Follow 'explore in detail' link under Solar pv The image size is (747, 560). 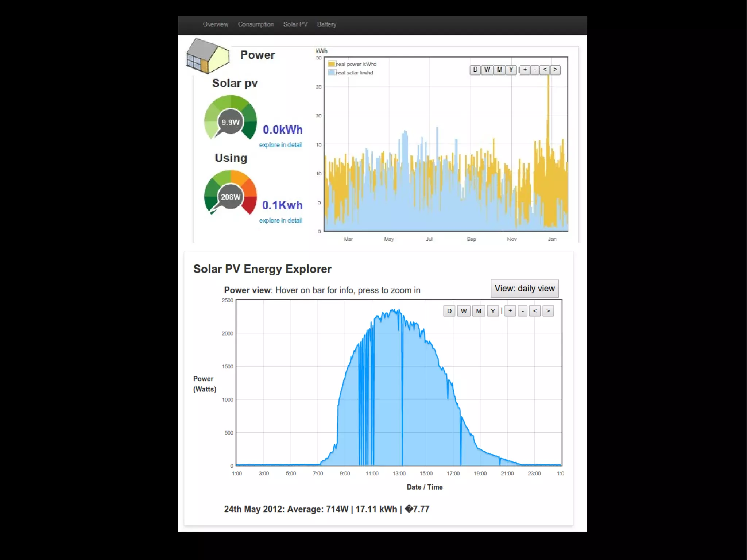[280, 145]
